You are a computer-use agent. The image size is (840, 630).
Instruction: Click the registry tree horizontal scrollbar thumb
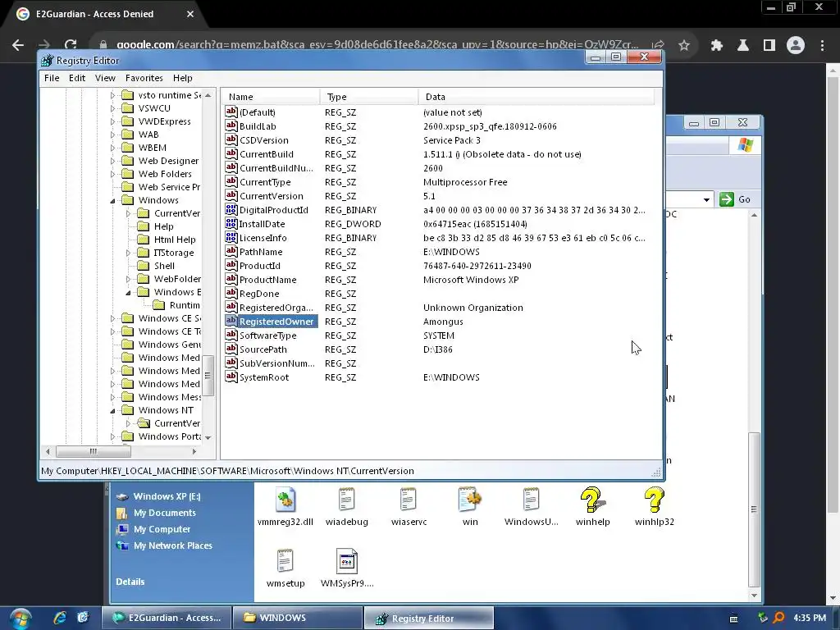pyautogui.click(x=94, y=452)
